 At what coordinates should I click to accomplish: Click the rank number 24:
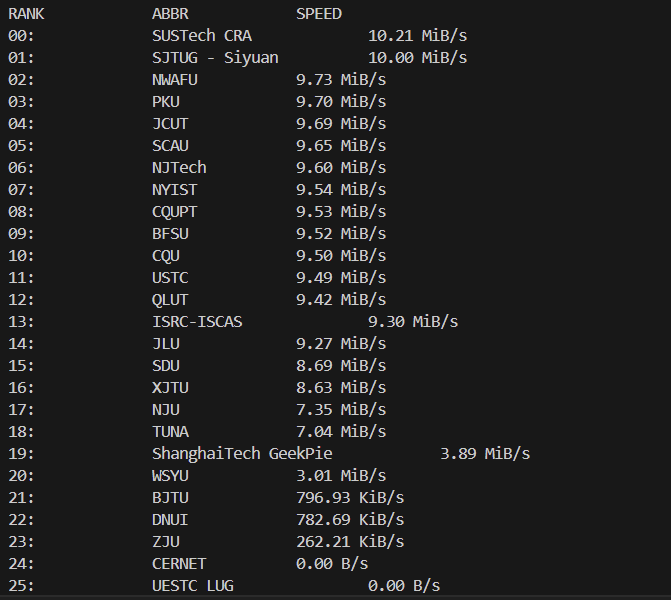click(x=21, y=564)
